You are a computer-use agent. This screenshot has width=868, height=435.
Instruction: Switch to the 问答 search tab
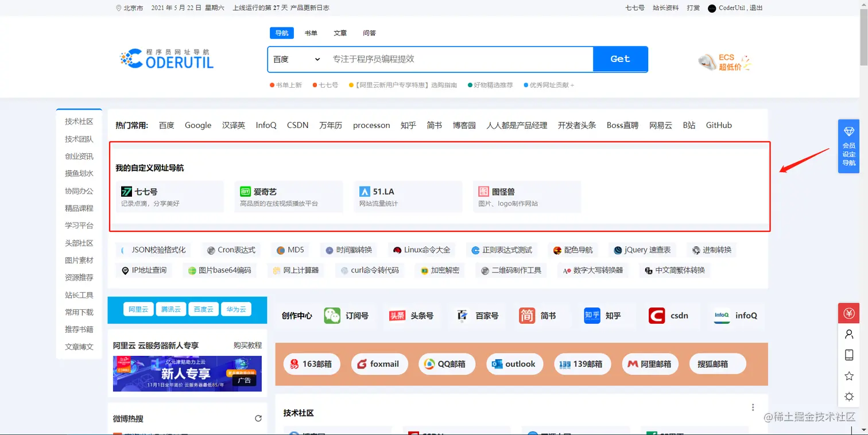click(370, 33)
